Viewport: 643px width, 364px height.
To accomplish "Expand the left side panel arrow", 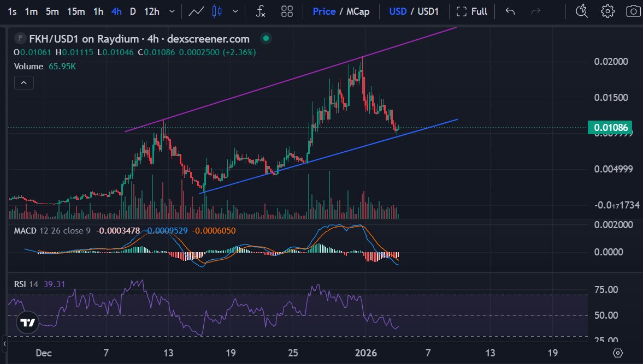I will coord(4,344).
